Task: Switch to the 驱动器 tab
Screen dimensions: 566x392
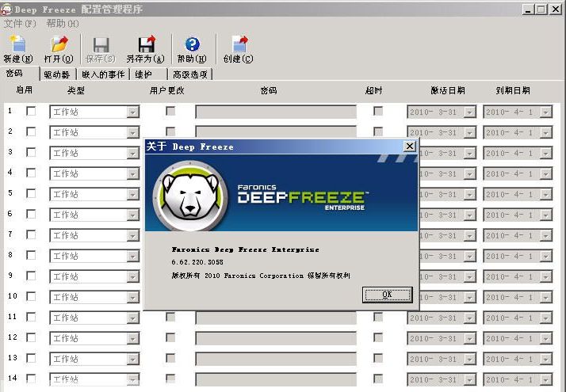Action: pyautogui.click(x=58, y=74)
